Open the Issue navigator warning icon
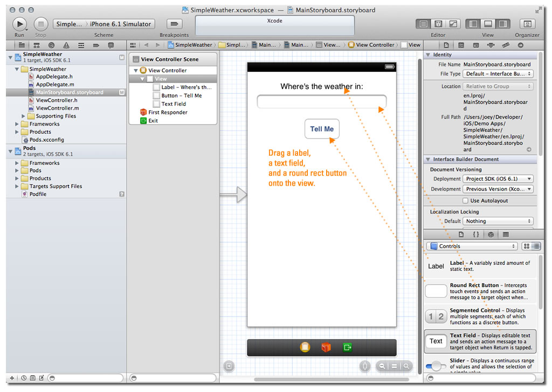This screenshot has width=552, height=392. point(66,45)
